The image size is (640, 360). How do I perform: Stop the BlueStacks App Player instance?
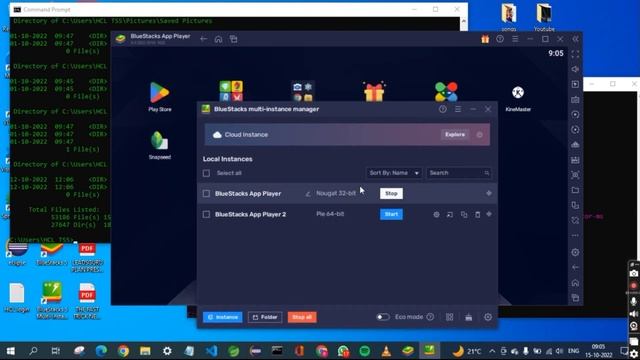[x=391, y=193]
